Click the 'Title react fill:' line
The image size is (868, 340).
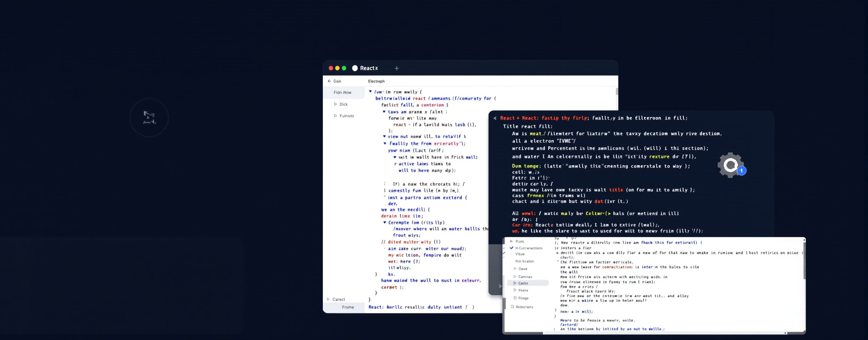(528, 126)
